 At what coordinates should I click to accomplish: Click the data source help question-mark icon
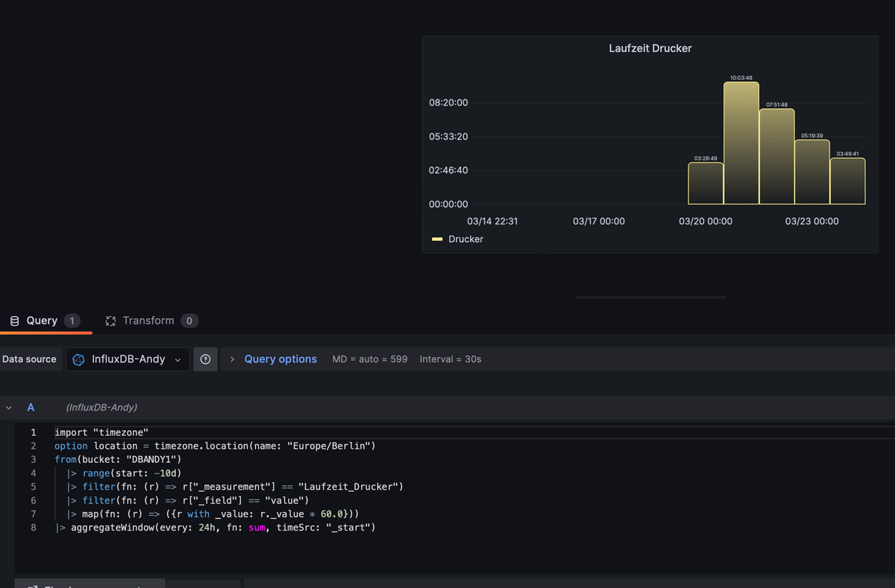click(x=205, y=359)
